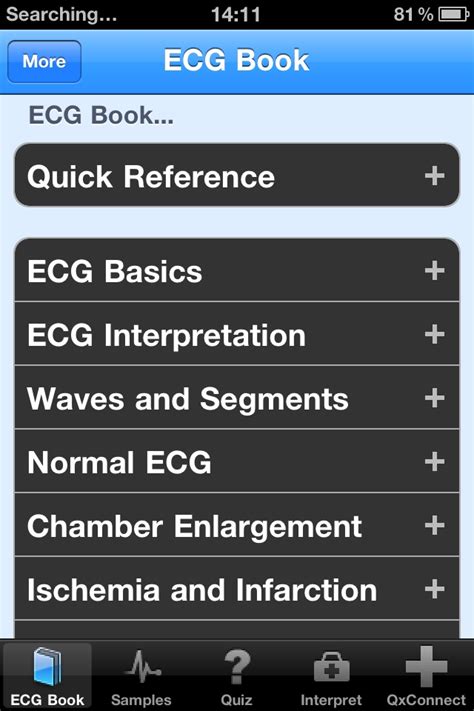Tap the plus beside Chamber Enlargement
Screen dimensions: 474x711
pyautogui.click(x=435, y=525)
